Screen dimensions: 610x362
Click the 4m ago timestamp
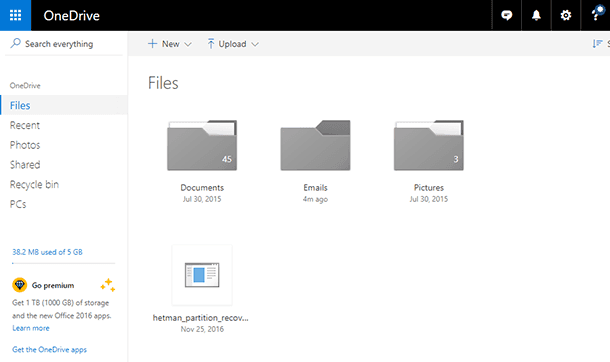[315, 199]
